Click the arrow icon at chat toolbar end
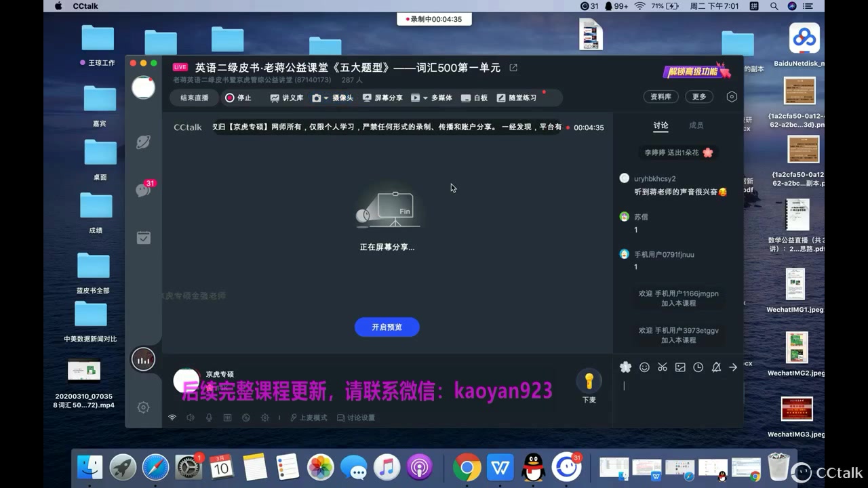The width and height of the screenshot is (868, 488). click(x=733, y=367)
